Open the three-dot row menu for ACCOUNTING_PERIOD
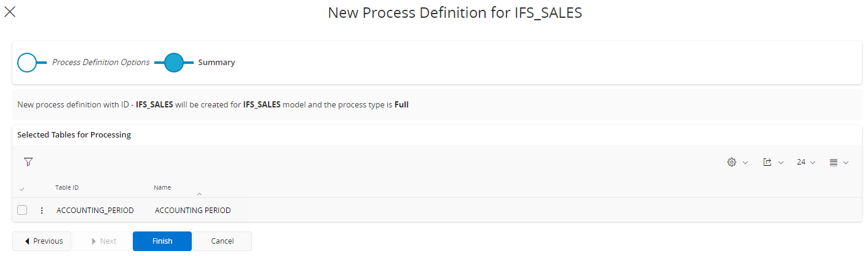The width and height of the screenshot is (868, 256). 42,211
